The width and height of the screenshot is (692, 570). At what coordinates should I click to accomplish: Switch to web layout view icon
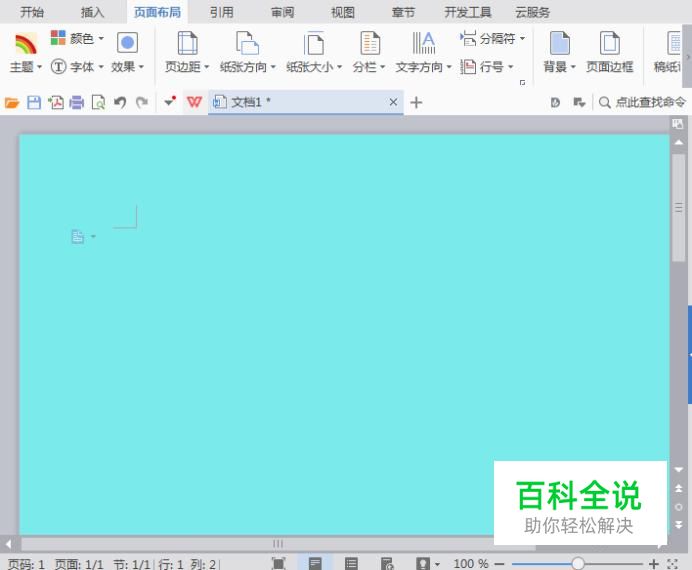tap(387, 563)
